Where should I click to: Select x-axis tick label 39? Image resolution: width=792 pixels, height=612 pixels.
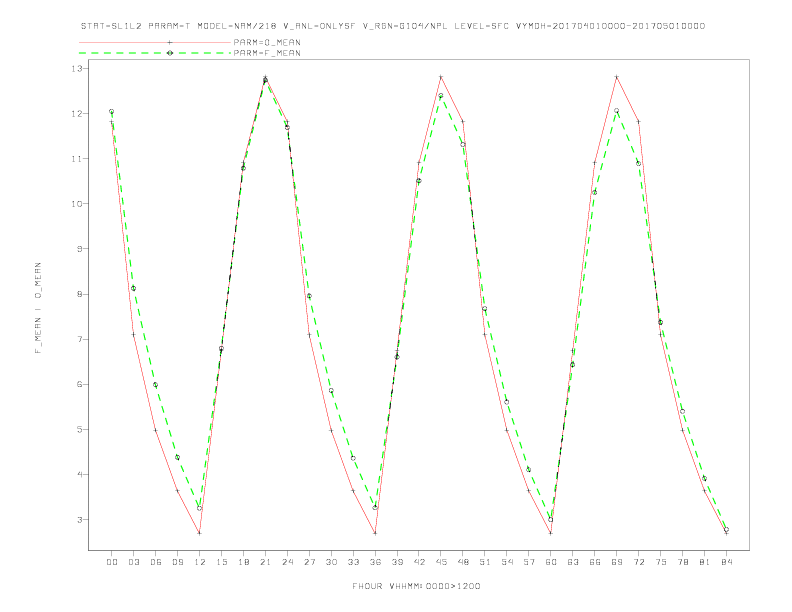point(397,562)
